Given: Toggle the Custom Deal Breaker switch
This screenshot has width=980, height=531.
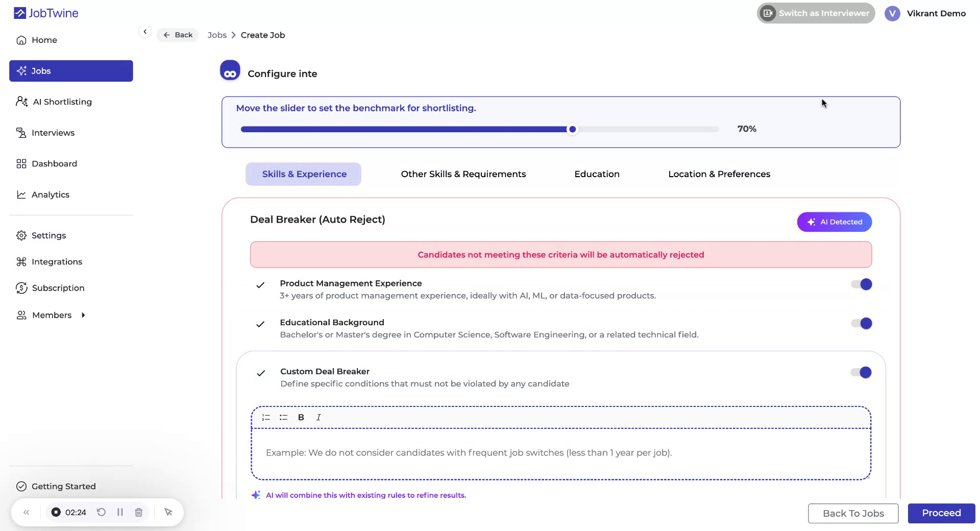Looking at the screenshot, I should (861, 372).
